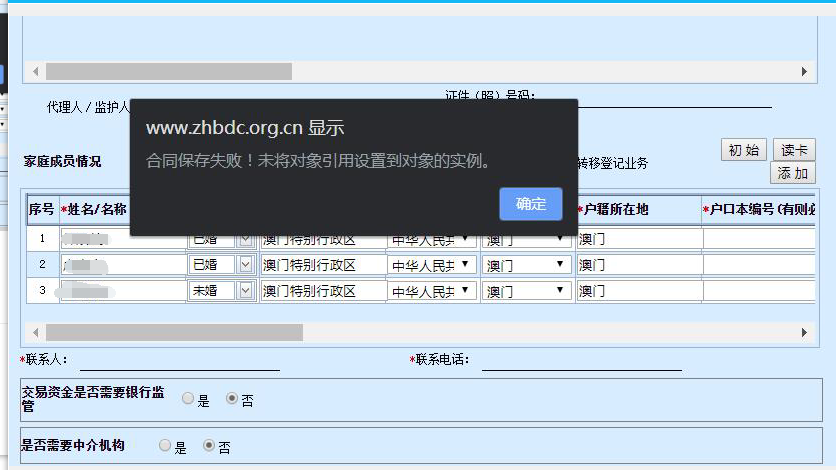This screenshot has width=836, height=470.
Task: Select 是 for 交易资金是否需要银行监管
Action: coord(188,400)
